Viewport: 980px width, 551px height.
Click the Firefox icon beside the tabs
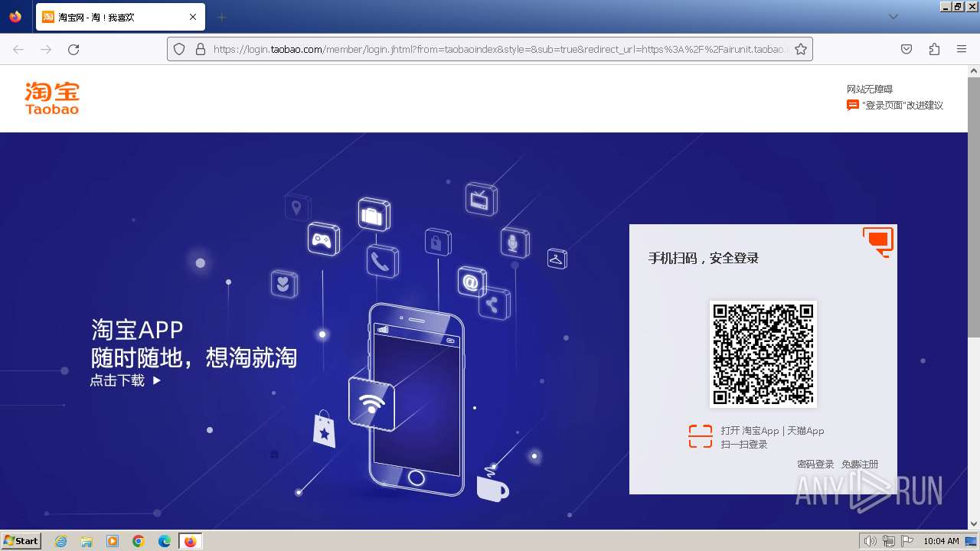point(16,17)
